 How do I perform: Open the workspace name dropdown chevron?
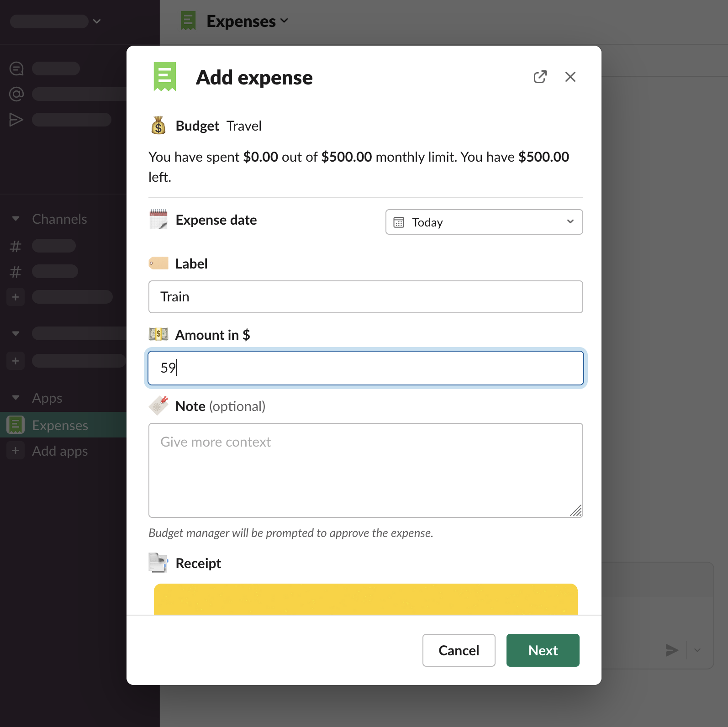click(x=97, y=21)
